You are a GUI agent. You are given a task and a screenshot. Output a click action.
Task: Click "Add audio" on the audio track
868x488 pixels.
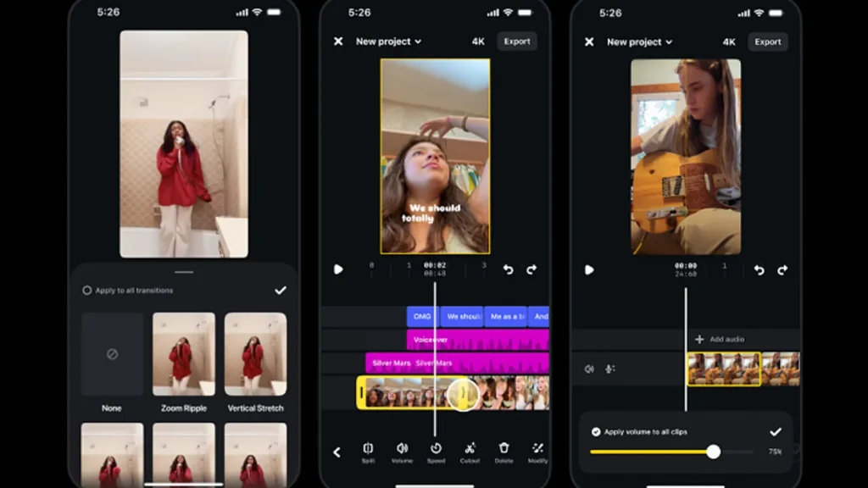[x=720, y=339]
